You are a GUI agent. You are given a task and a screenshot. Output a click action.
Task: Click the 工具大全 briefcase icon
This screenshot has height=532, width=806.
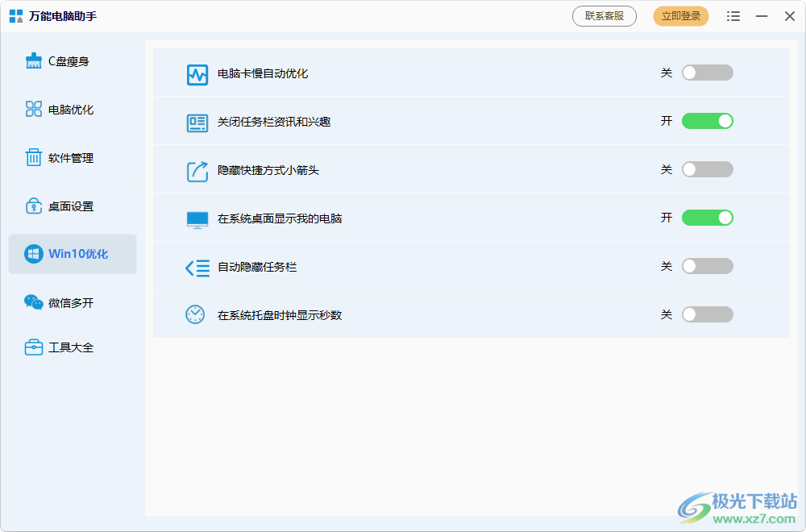point(33,347)
